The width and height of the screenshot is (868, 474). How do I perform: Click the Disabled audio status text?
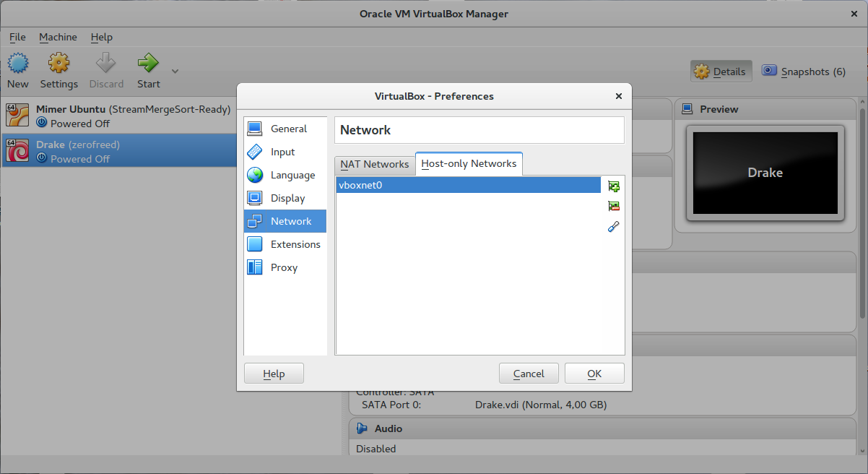[376, 449]
